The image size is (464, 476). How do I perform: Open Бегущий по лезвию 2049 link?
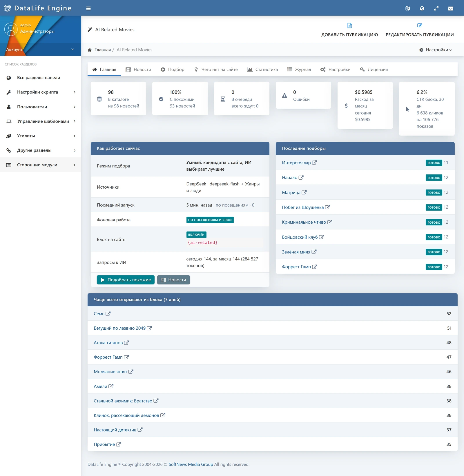click(x=119, y=328)
